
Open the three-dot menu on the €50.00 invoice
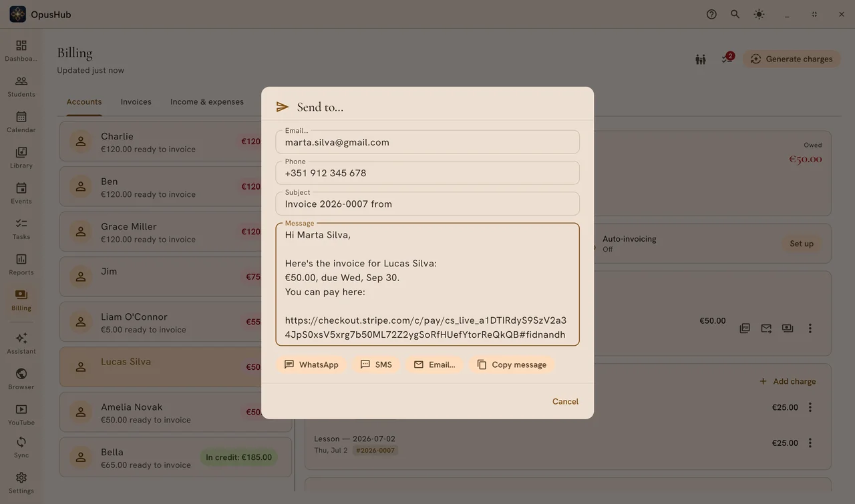pos(810,328)
